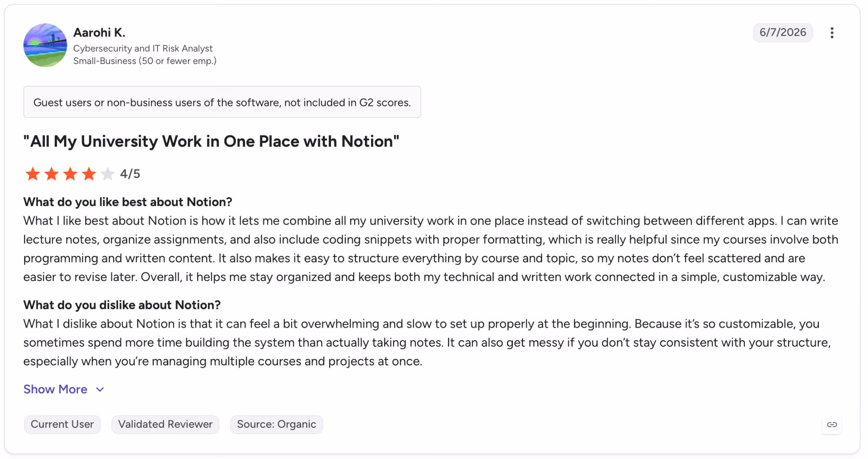Click the fourth orange rating star

coord(89,174)
